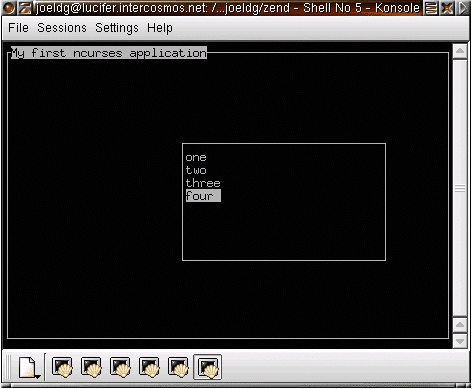The width and height of the screenshot is (472, 389).
Task: Click the lower up arrow above the scrollbar's down arrow
Action: (460, 325)
